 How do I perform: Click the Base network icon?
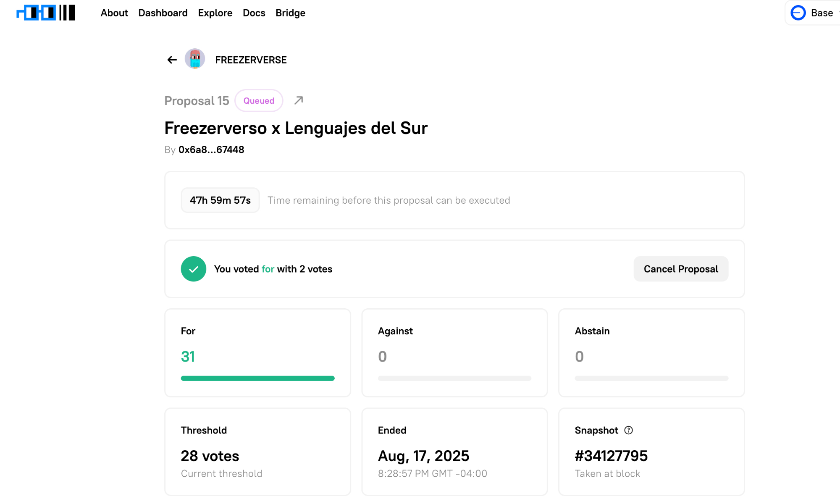(798, 13)
